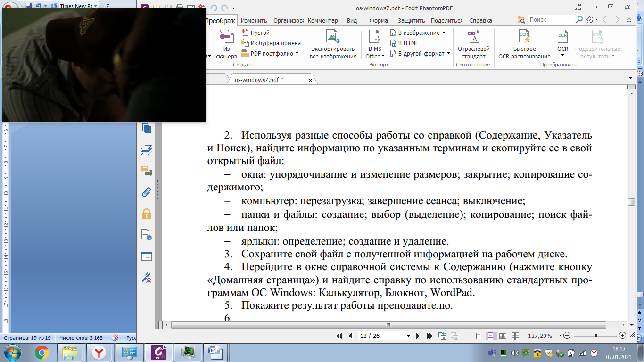644x362 pixels.
Task: Collapse the ribbon with the caret
Action: pos(629,20)
